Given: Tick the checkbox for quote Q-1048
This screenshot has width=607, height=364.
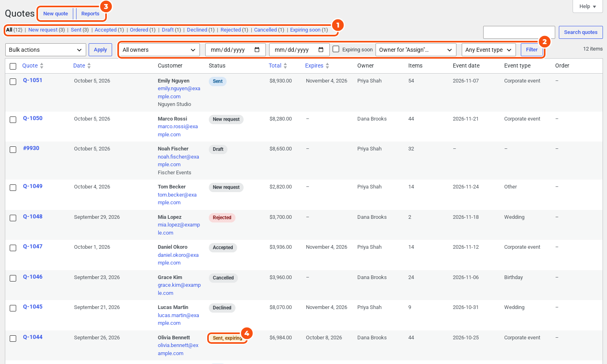Looking at the screenshot, I should click(13, 218).
